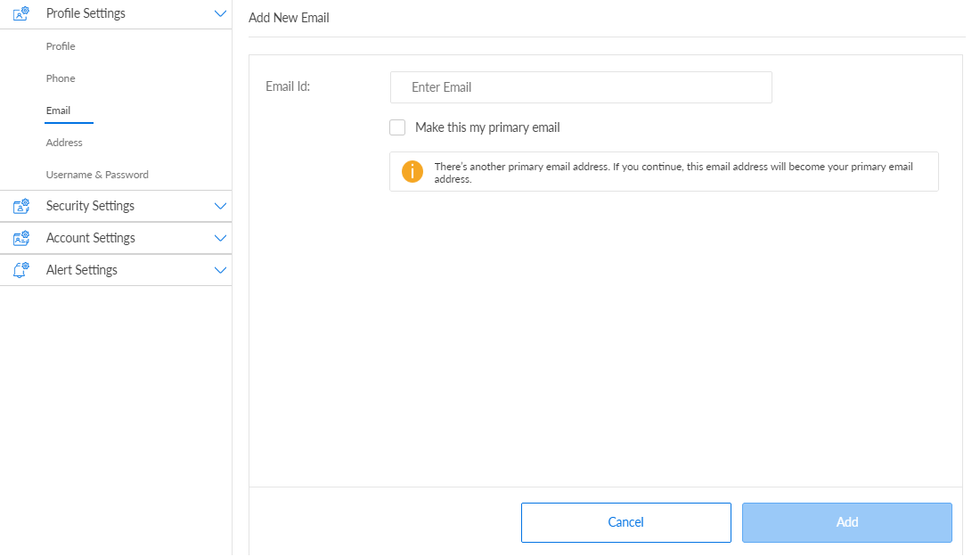Focus the Enter Email input field
980x557 pixels.
(x=581, y=87)
